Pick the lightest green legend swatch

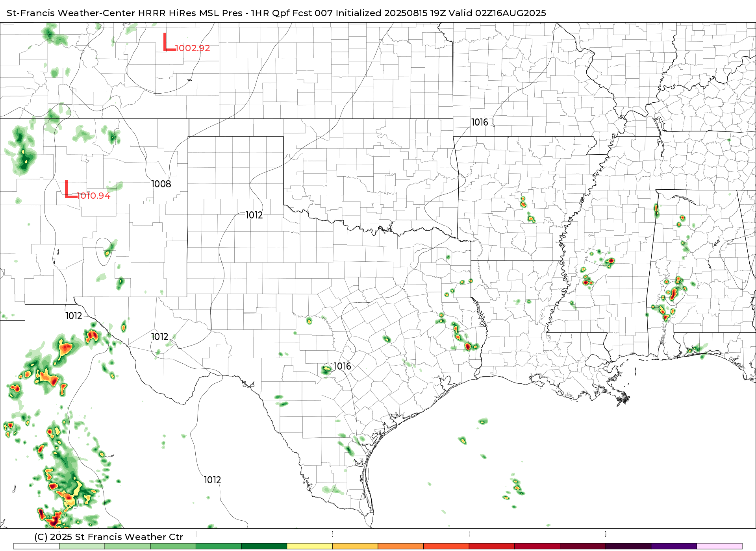(82, 546)
